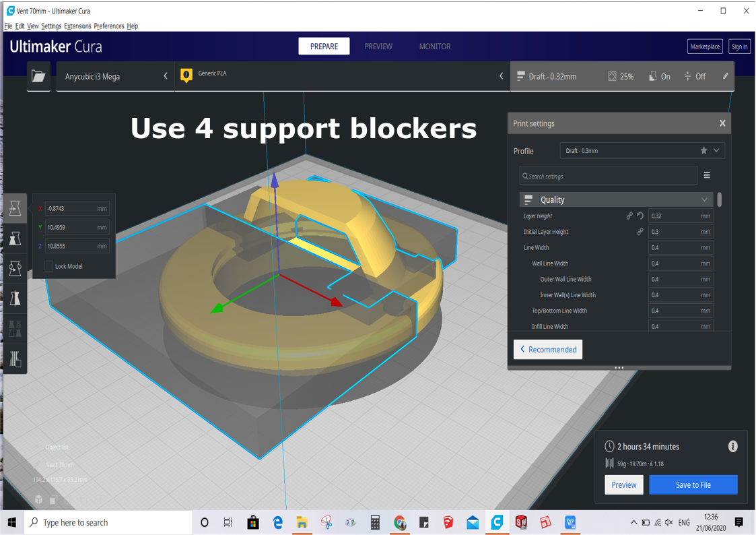Click the Y position field
Image resolution: width=756 pixels, height=535 pixels.
point(77,227)
